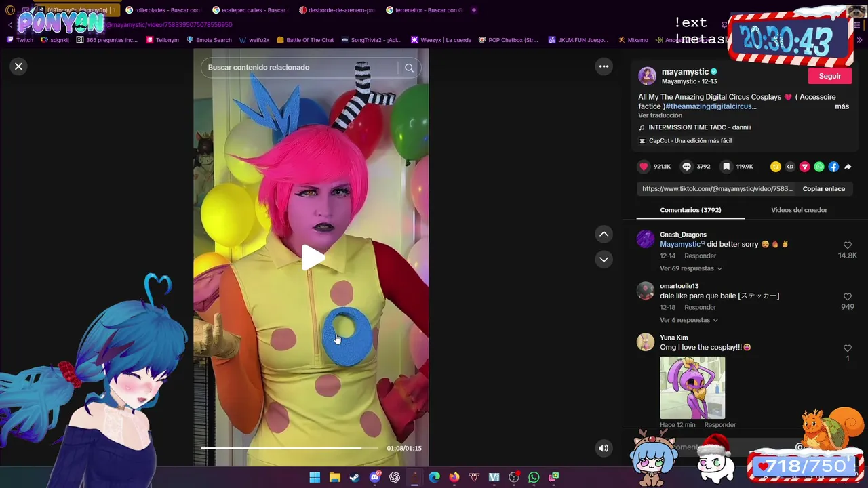
Task: Open CapCut edición más fácil link
Action: tap(690, 141)
